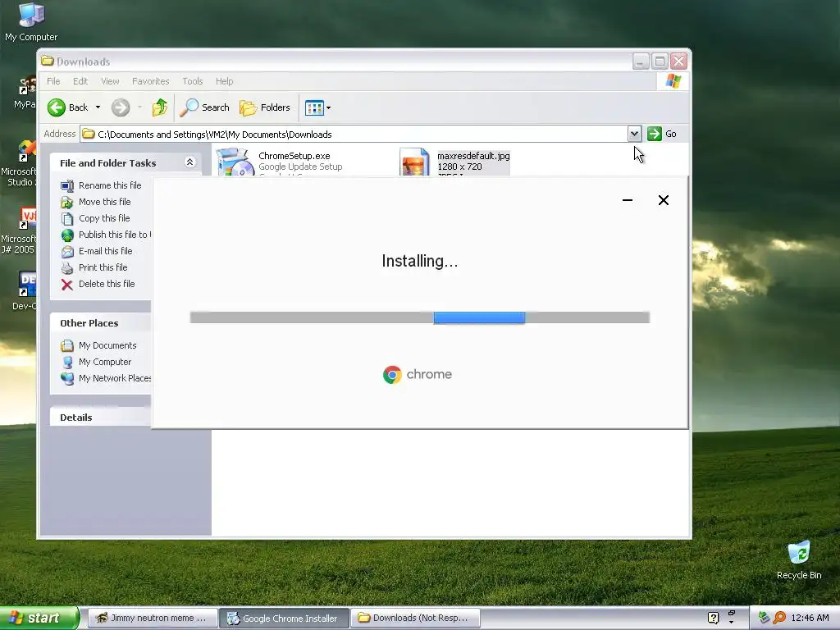Expand the Address bar dropdown arrow
Viewport: 840px width, 630px height.
tap(634, 134)
